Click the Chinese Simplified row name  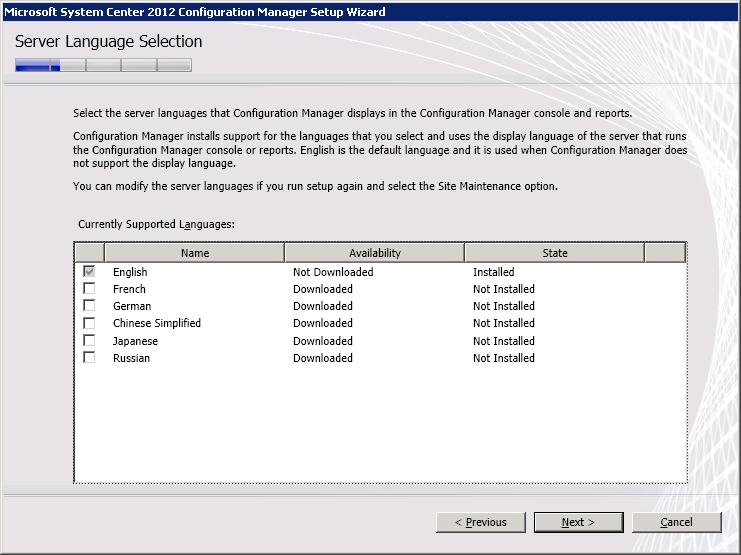pyautogui.click(x=157, y=323)
